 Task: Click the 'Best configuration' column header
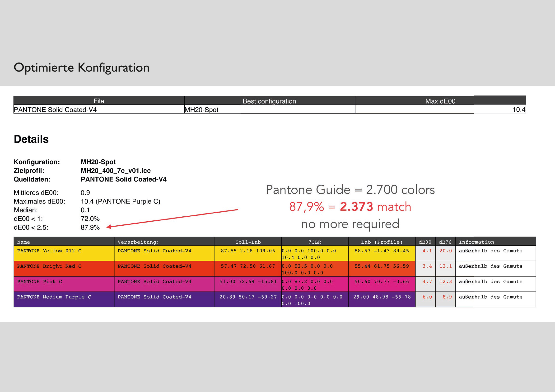coord(270,101)
